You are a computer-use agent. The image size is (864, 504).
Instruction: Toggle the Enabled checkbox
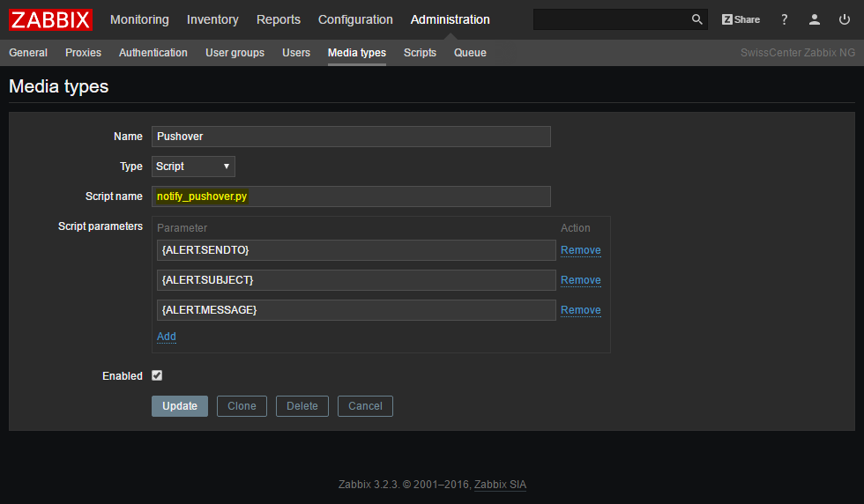coord(157,375)
